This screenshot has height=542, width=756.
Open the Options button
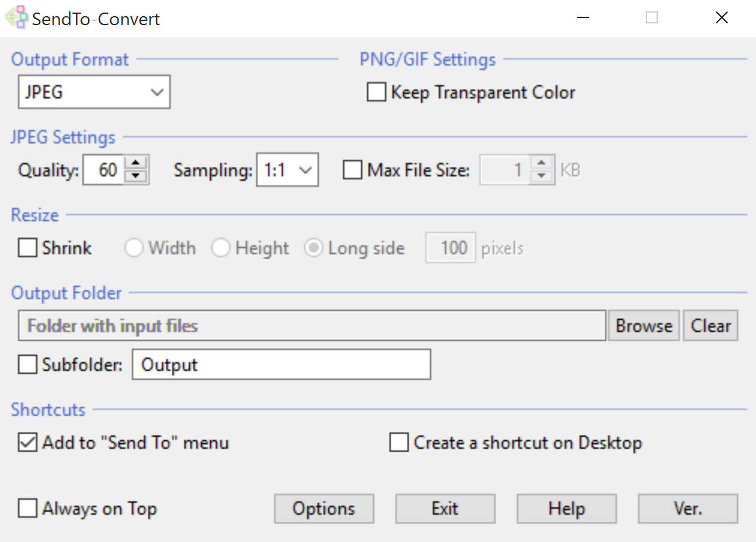[323, 508]
